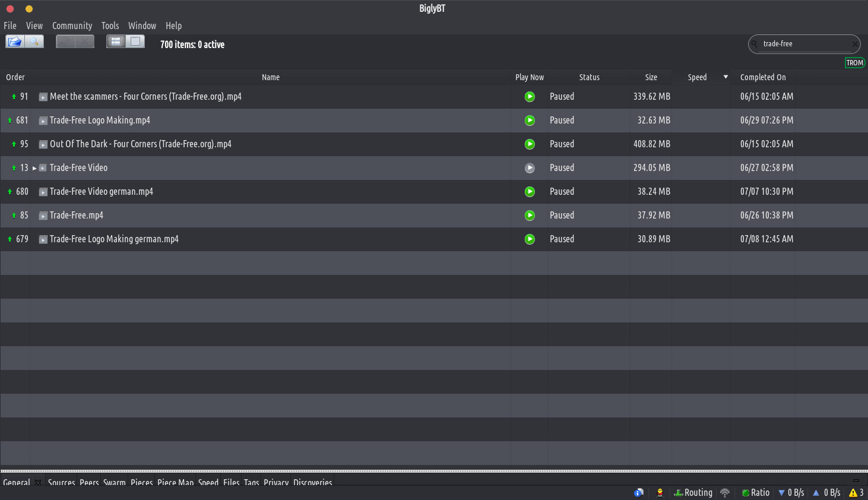Click the friends/buddy status bar icon
This screenshot has height=500, width=868.
[x=660, y=493]
